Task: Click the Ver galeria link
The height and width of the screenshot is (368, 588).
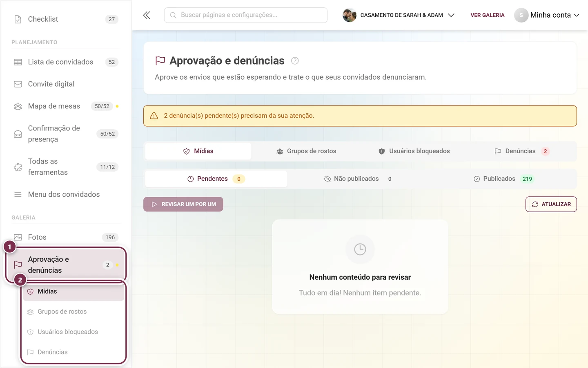Action: [488, 15]
